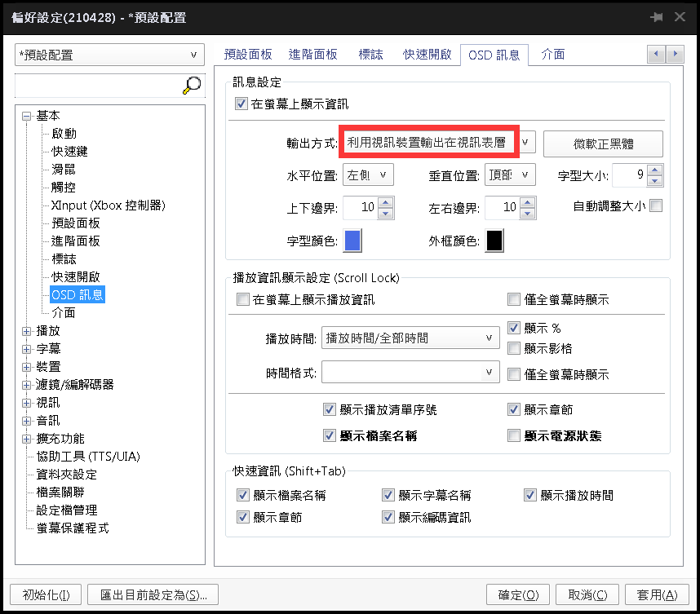Image resolution: width=700 pixels, height=614 pixels.
Task: Select 設定檔管理 tree item
Action: click(x=67, y=510)
